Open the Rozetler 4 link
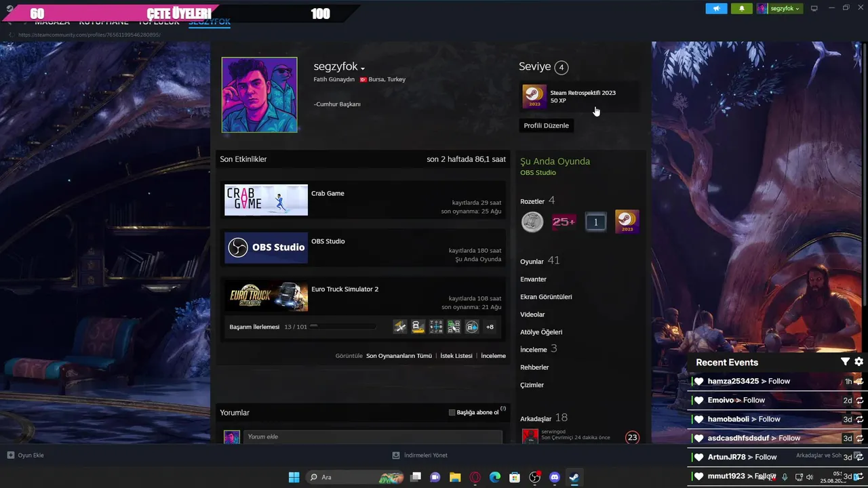The width and height of the screenshot is (868, 488). [537, 201]
